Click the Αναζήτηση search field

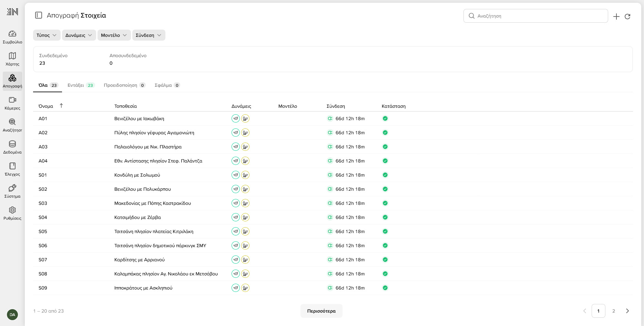[x=536, y=16]
